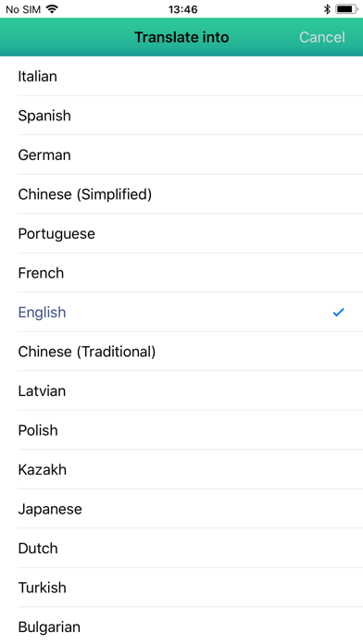363x644 pixels.
Task: Select Dutch from the list
Action: [181, 549]
